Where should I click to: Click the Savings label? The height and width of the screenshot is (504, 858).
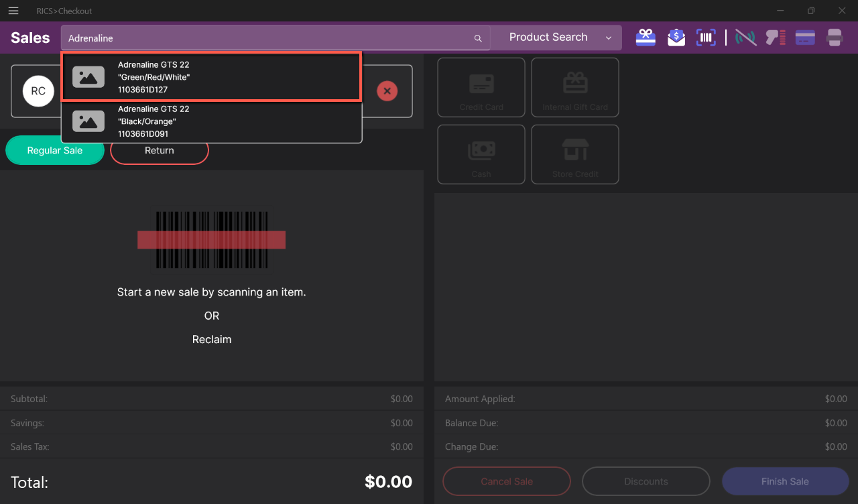[27, 423]
